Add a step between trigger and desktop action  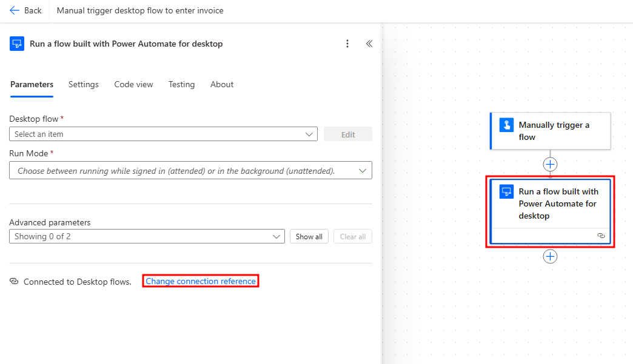[550, 165]
